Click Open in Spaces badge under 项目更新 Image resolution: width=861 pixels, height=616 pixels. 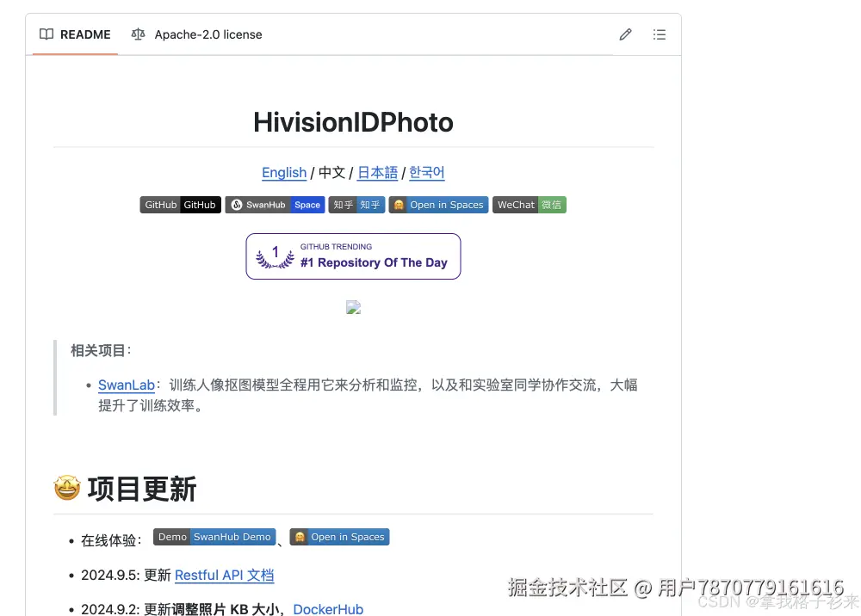tap(339, 537)
